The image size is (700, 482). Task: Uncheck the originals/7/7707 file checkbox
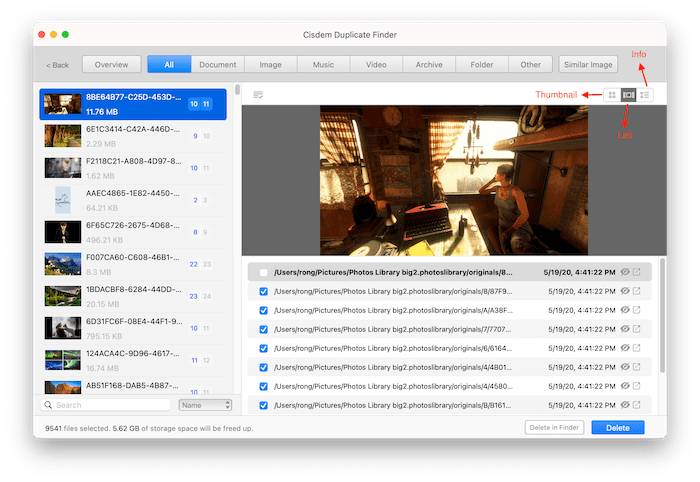click(263, 329)
